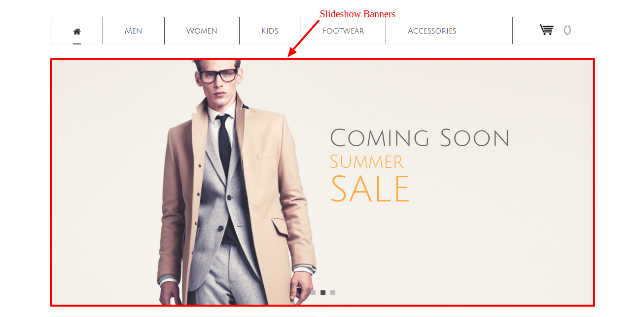Jump to the third slideshow banner dot

point(333,293)
